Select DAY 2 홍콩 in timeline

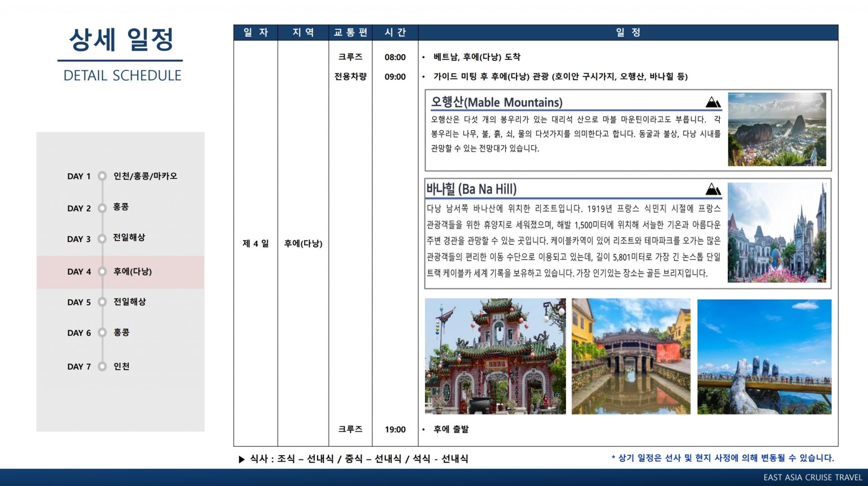point(98,208)
